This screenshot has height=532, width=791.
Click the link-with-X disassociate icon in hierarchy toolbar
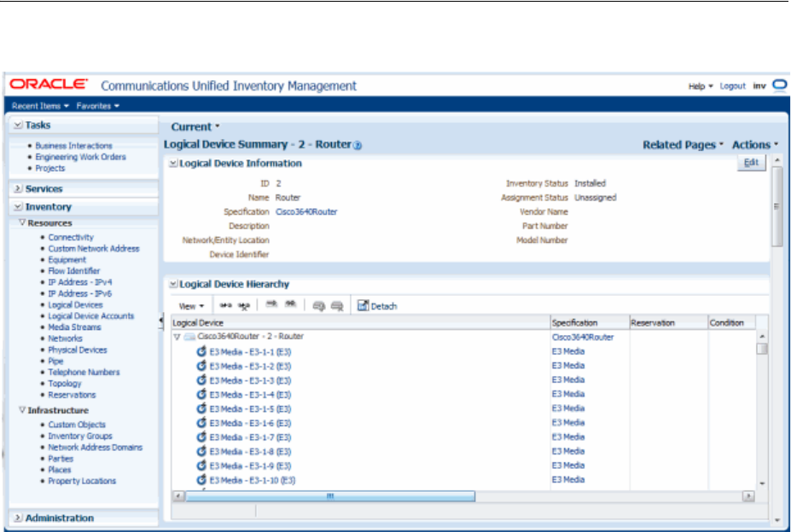coord(244,305)
